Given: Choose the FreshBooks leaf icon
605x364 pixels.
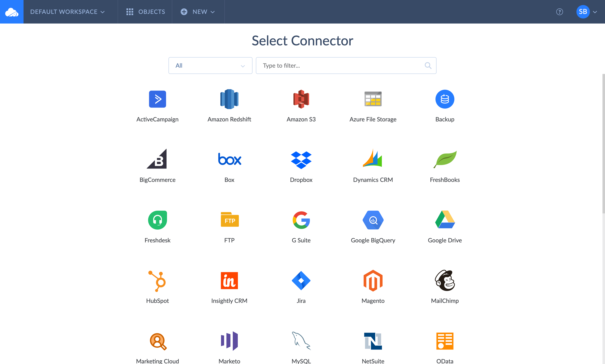Looking at the screenshot, I should coord(445,159).
